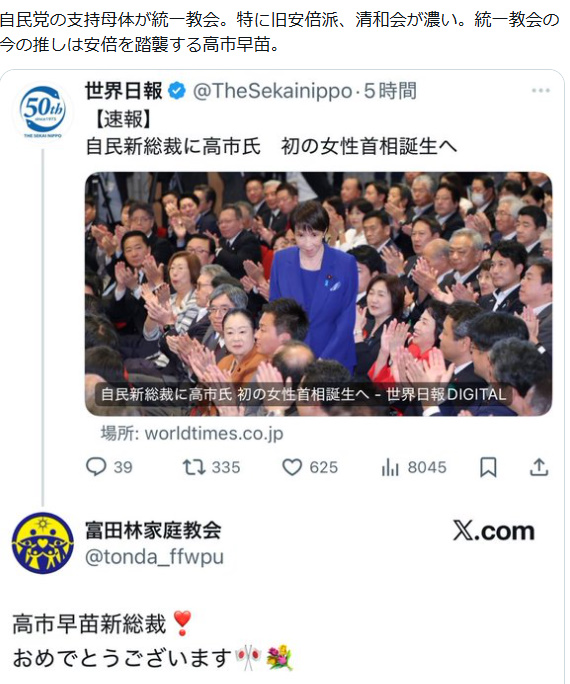Open the article photo of the applauding crowd

tap(318, 294)
